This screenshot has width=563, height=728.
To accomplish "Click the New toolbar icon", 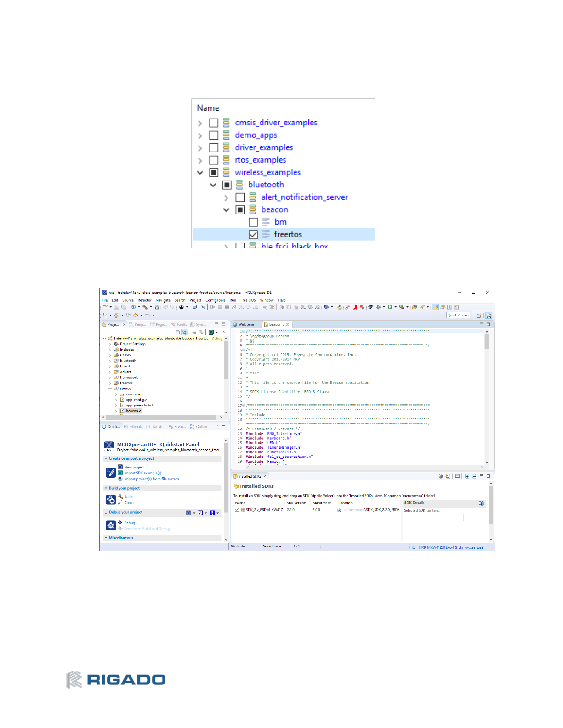I will 105,307.
